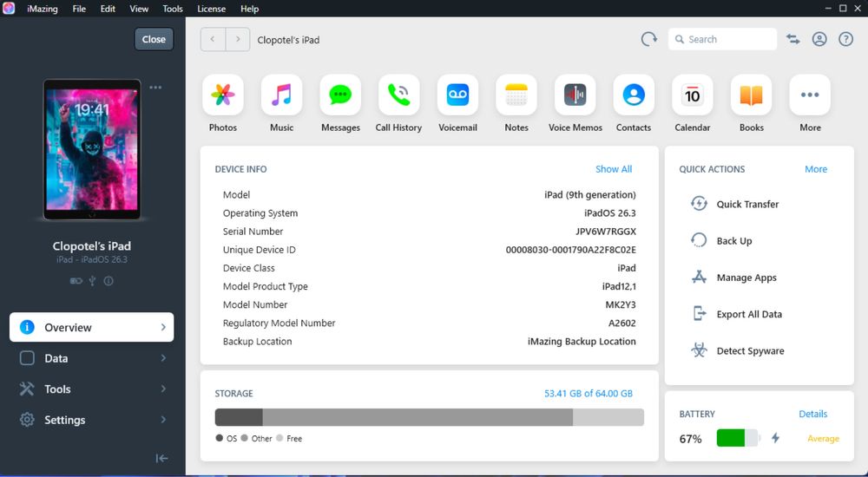
Task: Click the iPadOS 26.3 operating system value
Action: 610,213
